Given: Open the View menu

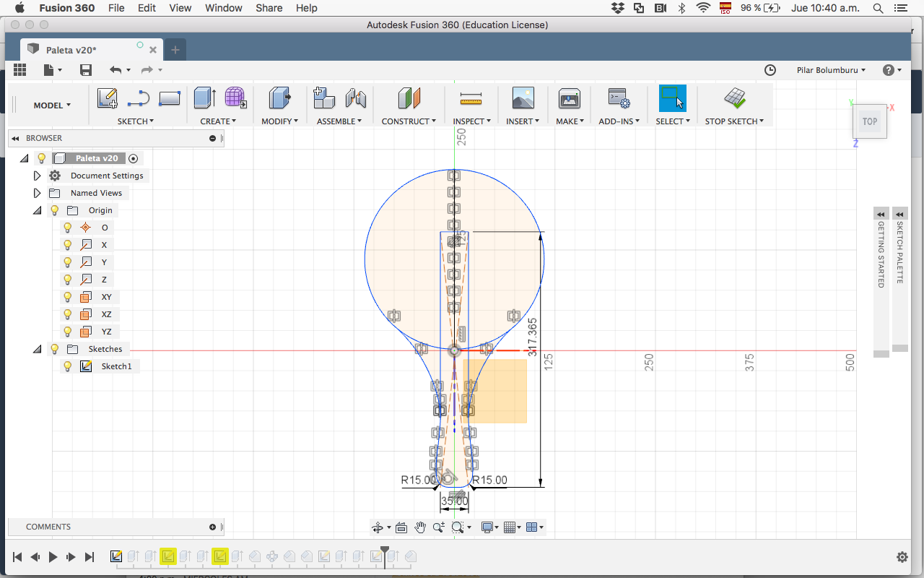Looking at the screenshot, I should tap(180, 8).
